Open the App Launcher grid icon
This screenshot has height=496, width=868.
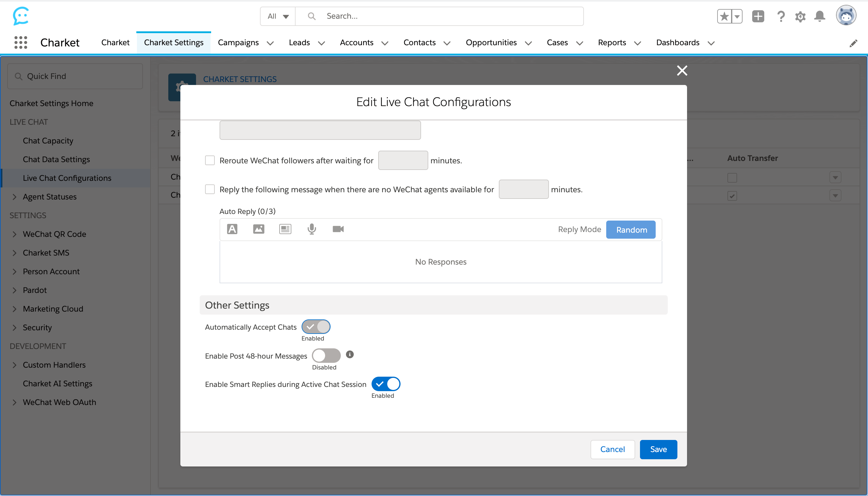(21, 42)
